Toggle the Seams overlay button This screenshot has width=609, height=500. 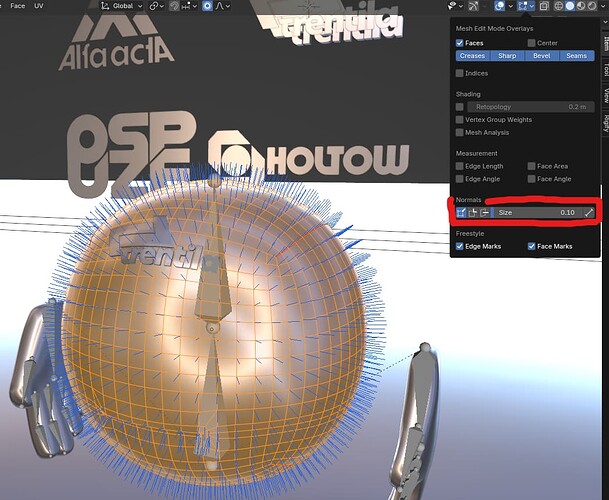click(576, 56)
